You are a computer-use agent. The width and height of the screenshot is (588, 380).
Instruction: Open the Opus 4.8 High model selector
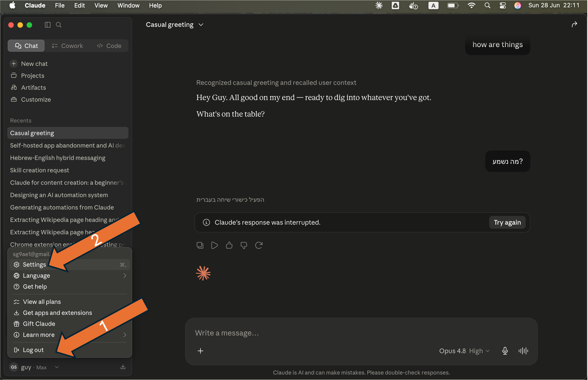[464, 351]
